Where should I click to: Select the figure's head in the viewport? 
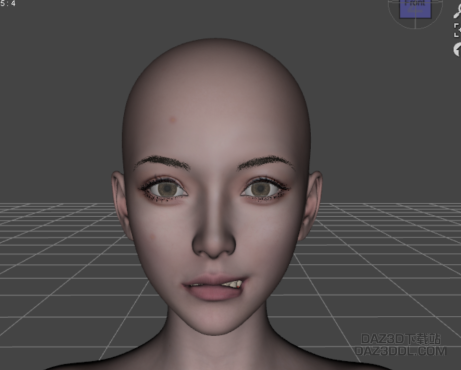(217, 187)
